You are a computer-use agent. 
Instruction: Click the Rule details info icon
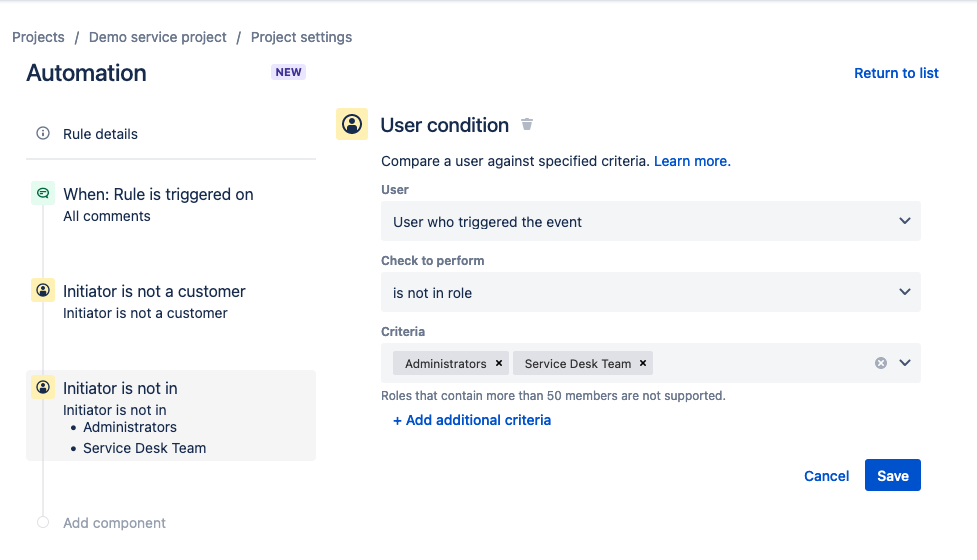[43, 134]
